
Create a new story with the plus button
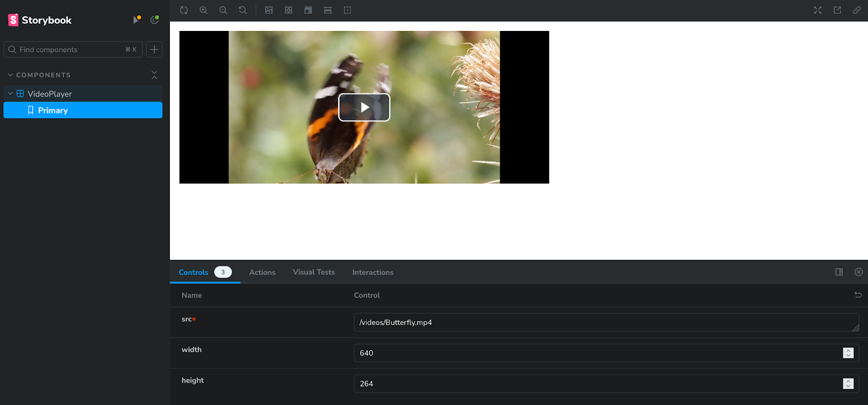(155, 49)
